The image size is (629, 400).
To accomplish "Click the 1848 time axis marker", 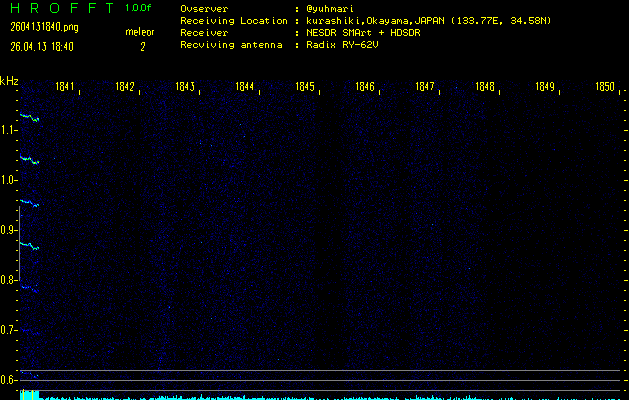I will [485, 87].
